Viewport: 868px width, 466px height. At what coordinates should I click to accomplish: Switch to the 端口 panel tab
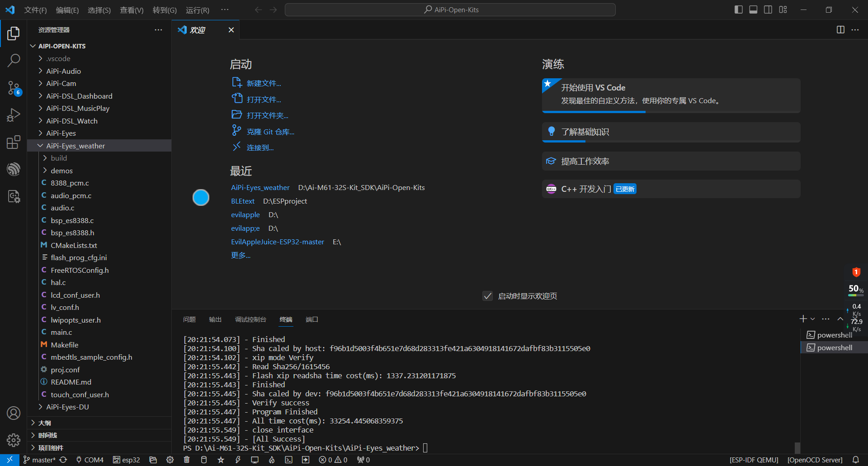(x=312, y=319)
